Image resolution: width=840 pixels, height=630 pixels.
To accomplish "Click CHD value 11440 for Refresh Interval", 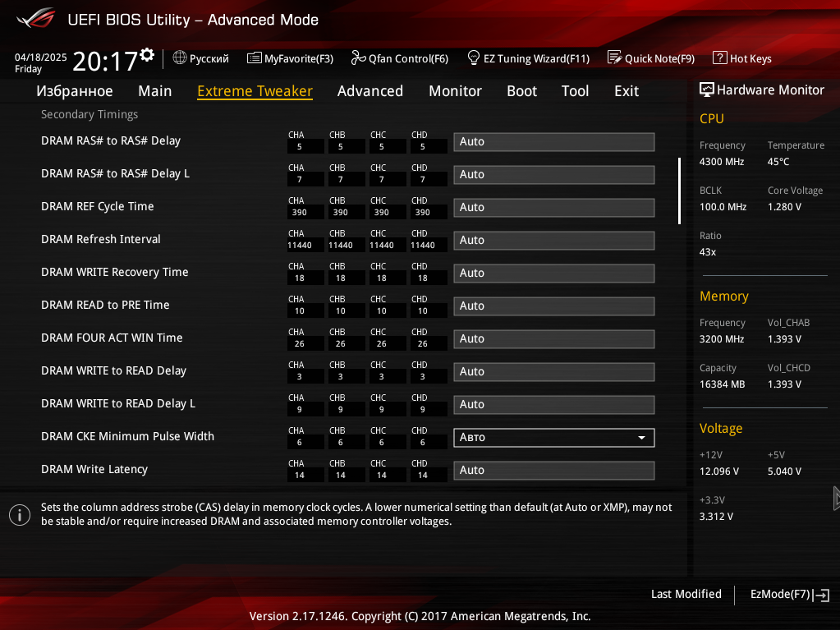I will pyautogui.click(x=423, y=246).
